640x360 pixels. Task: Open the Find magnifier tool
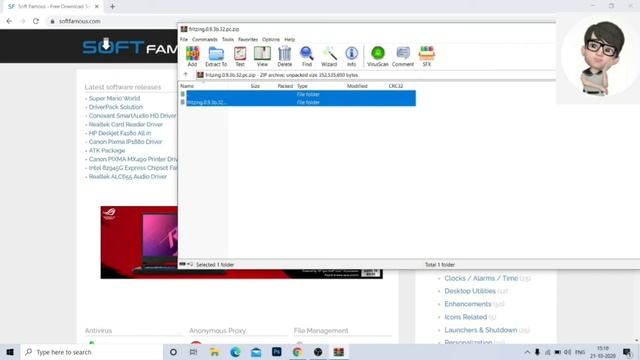[307, 56]
